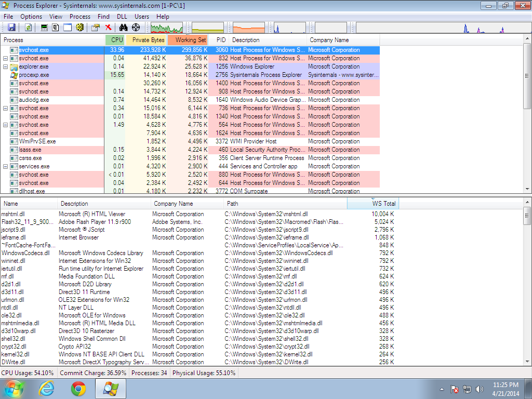Click the CPU usage history graph

click(x=167, y=28)
